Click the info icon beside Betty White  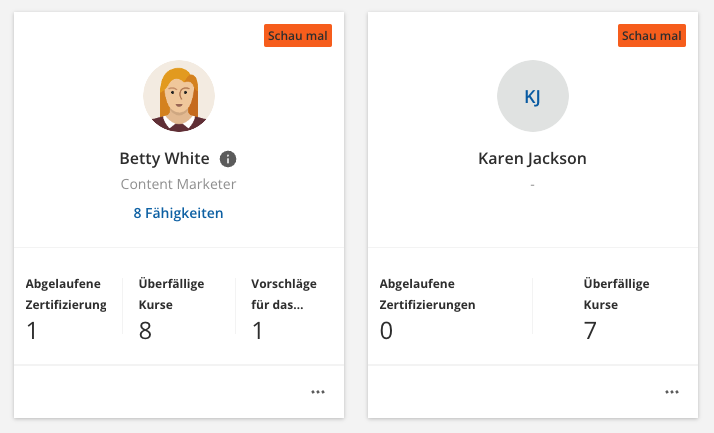click(x=228, y=159)
